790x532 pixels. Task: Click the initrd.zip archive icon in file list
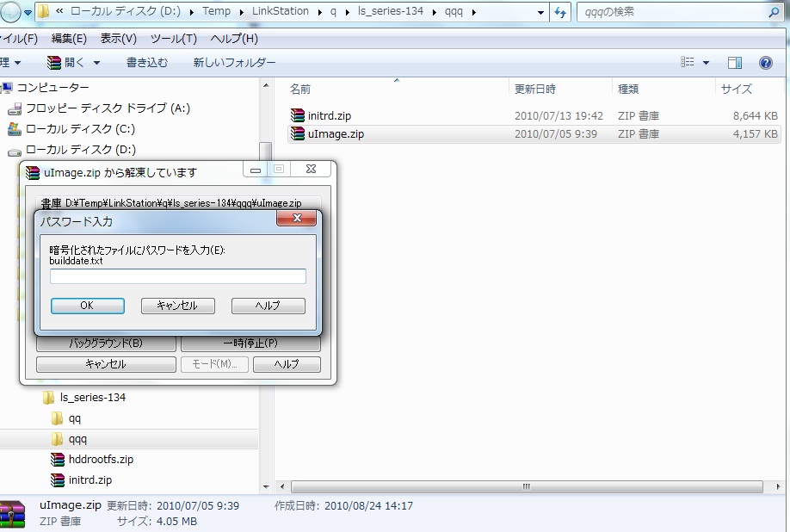pyautogui.click(x=297, y=115)
